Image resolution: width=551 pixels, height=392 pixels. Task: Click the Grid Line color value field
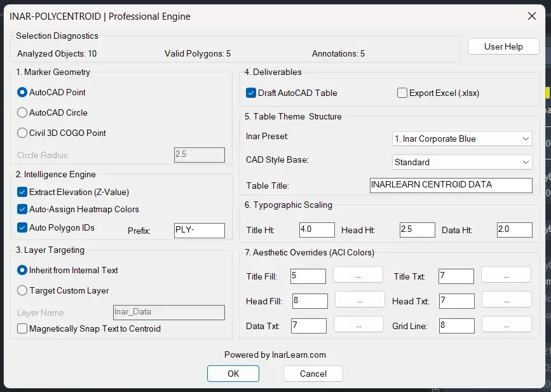click(457, 326)
